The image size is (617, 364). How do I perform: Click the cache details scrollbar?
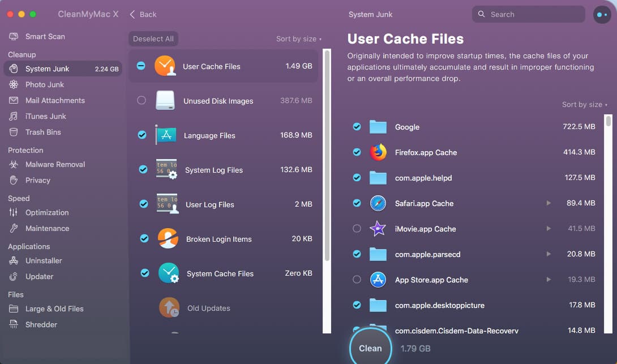coord(609,121)
